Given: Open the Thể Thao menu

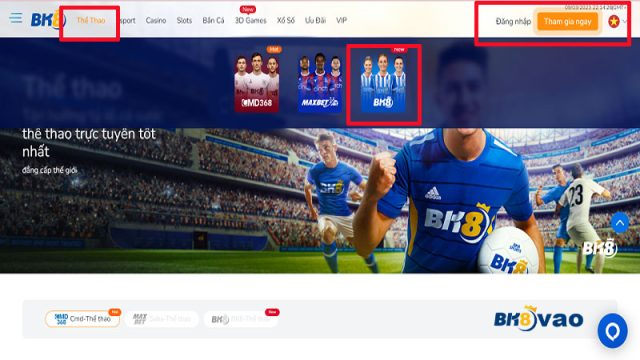Looking at the screenshot, I should tap(91, 20).
